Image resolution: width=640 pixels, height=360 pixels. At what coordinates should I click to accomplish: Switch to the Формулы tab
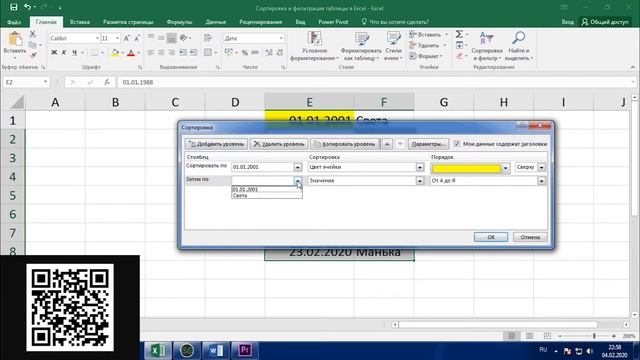click(x=179, y=22)
